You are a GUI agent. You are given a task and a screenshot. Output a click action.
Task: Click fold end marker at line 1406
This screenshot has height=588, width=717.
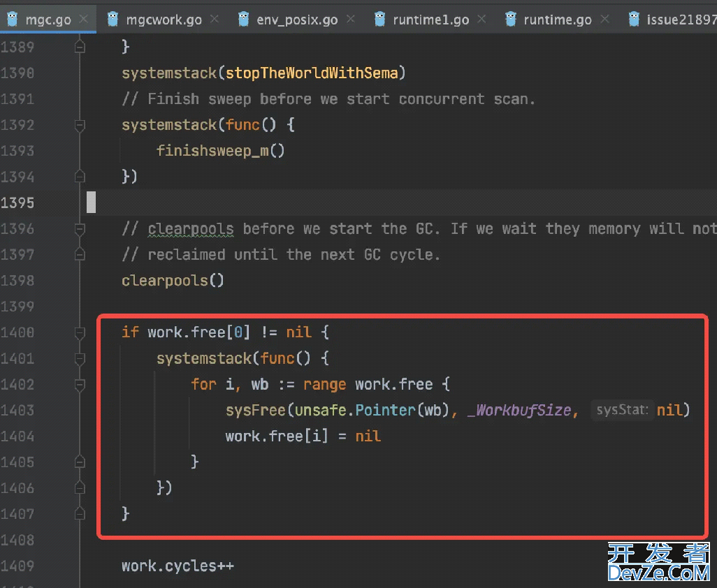click(x=80, y=488)
